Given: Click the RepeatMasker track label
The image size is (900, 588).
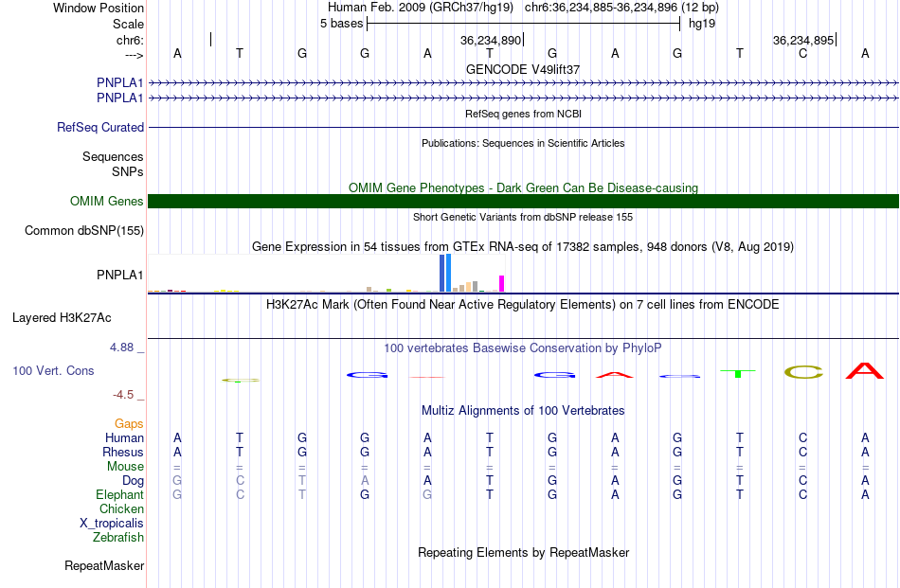Looking at the screenshot, I should pos(104,565).
